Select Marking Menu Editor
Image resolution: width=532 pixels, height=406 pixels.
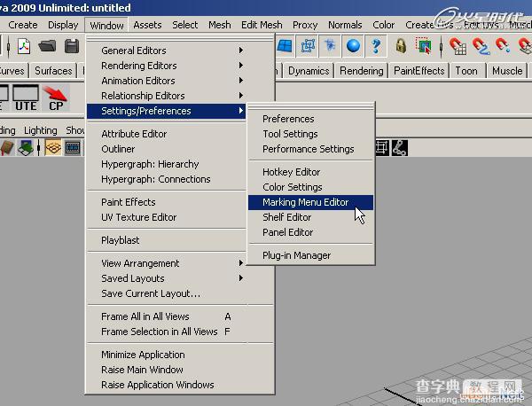tap(311, 202)
